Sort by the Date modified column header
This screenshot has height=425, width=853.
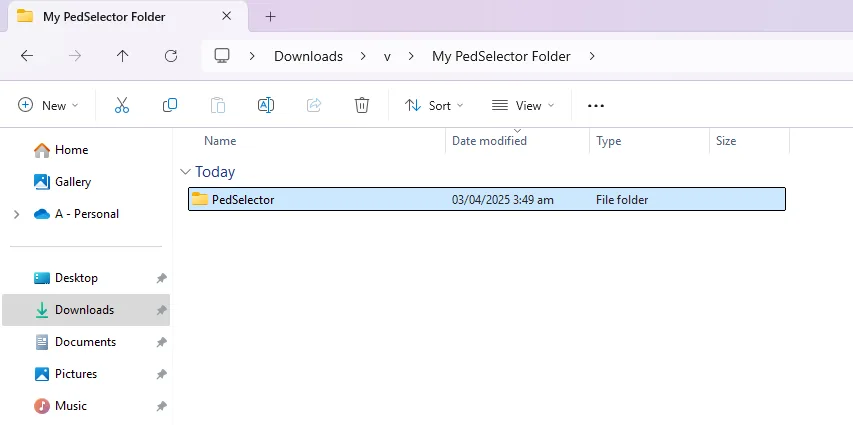(489, 141)
